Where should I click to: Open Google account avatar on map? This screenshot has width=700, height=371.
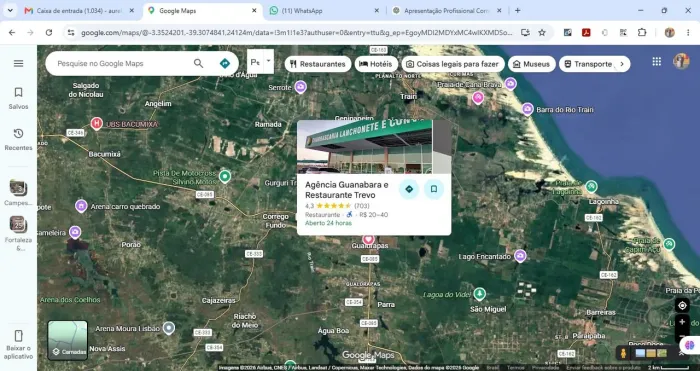coord(681,61)
